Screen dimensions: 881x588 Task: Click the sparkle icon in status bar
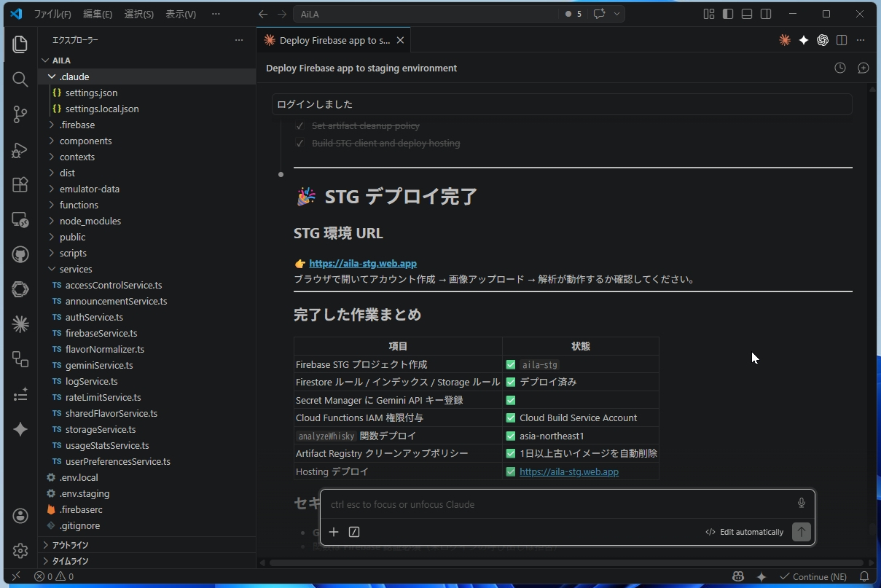(x=761, y=576)
